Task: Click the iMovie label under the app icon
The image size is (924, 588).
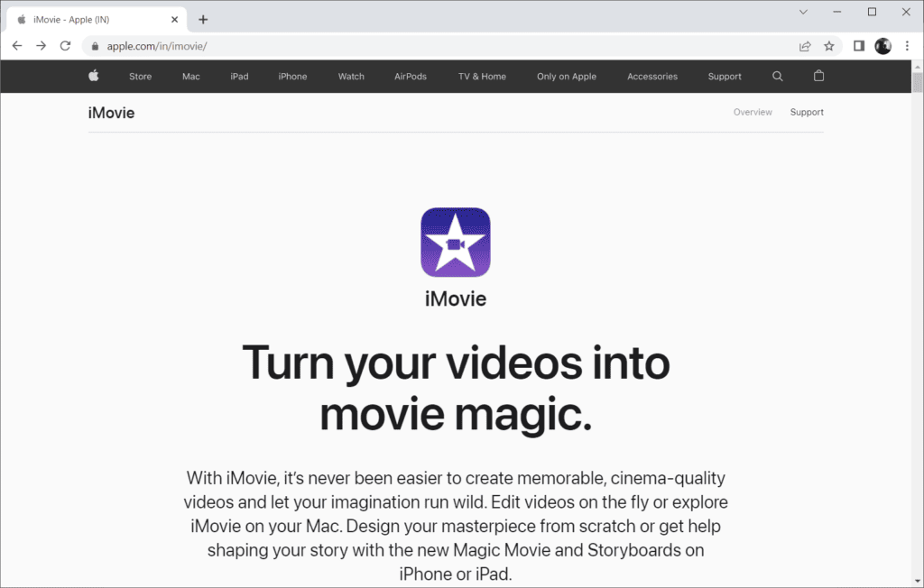Action: pos(456,299)
